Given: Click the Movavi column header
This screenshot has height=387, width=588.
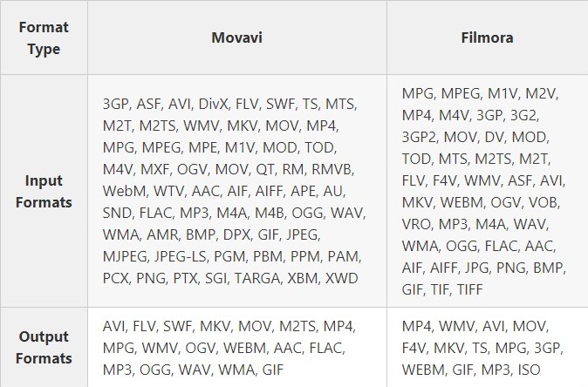Looking at the screenshot, I should [x=237, y=38].
